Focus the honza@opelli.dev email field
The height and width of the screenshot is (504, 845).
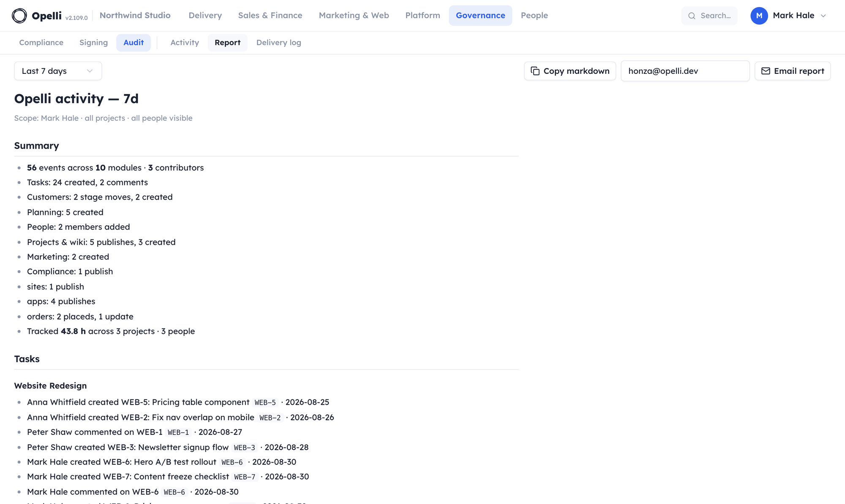pyautogui.click(x=685, y=71)
